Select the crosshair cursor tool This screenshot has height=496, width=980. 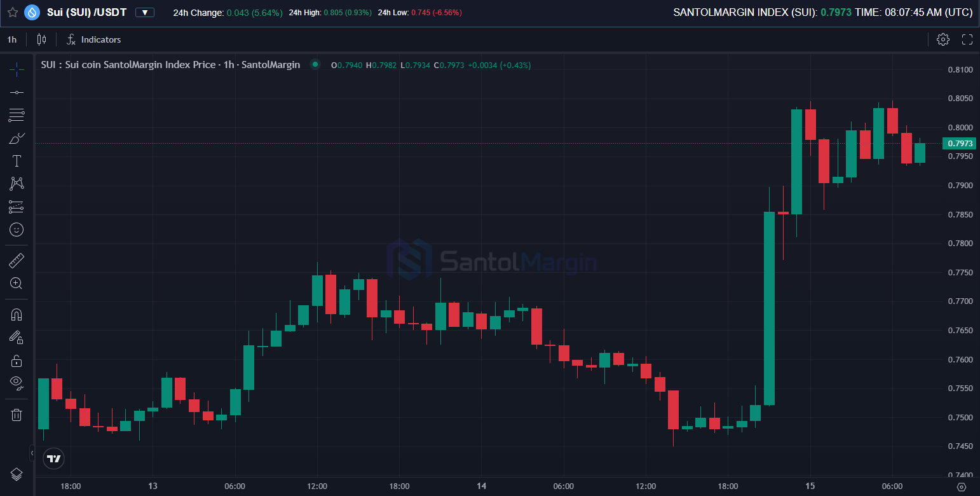point(17,69)
